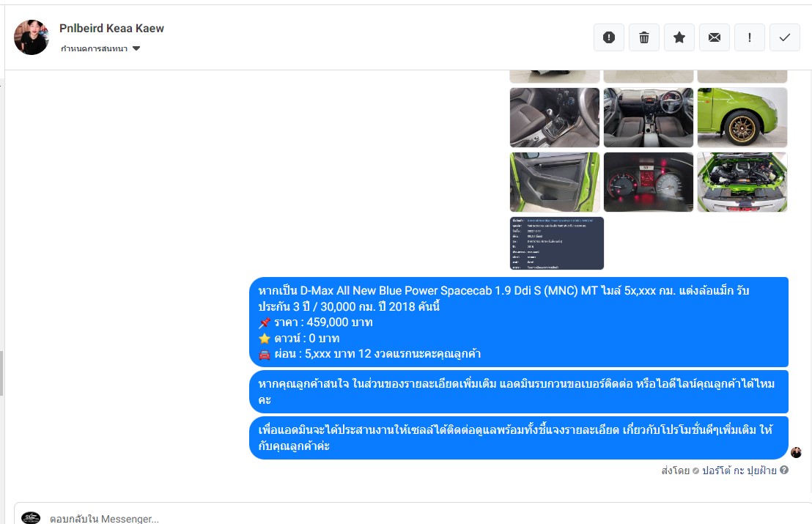Screen dimensions: 812x524
Task: Click message asking for customer's phone or Line ID
Action: click(x=519, y=392)
